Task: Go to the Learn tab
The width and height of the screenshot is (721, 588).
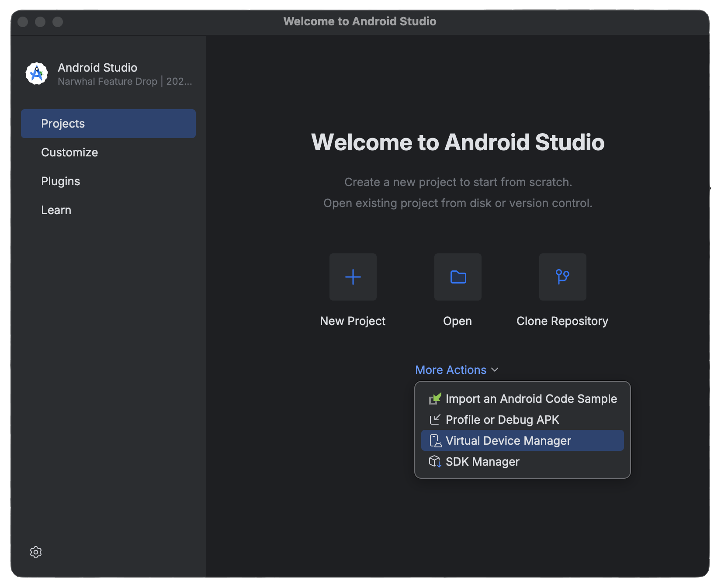Action: (x=108, y=210)
